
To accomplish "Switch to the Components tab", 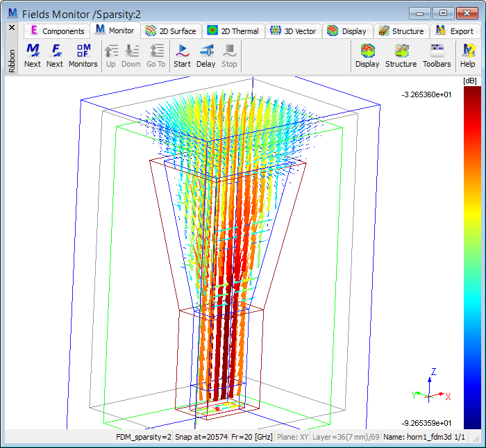I will [x=57, y=31].
